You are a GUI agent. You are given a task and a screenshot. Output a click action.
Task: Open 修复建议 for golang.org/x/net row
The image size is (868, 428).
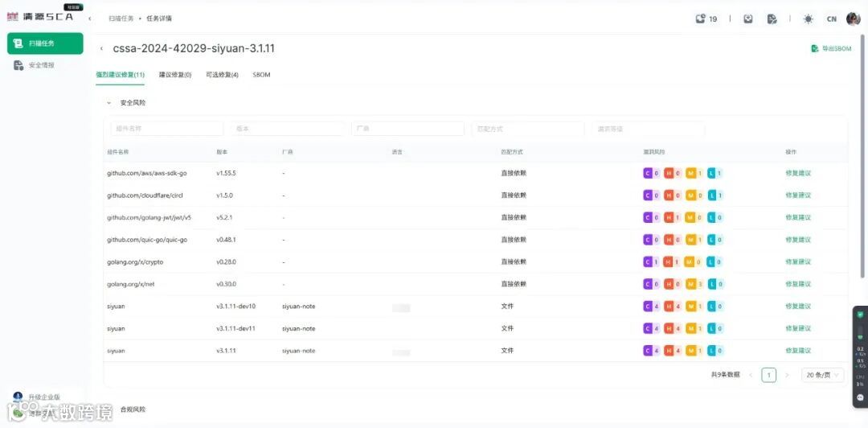(798, 284)
